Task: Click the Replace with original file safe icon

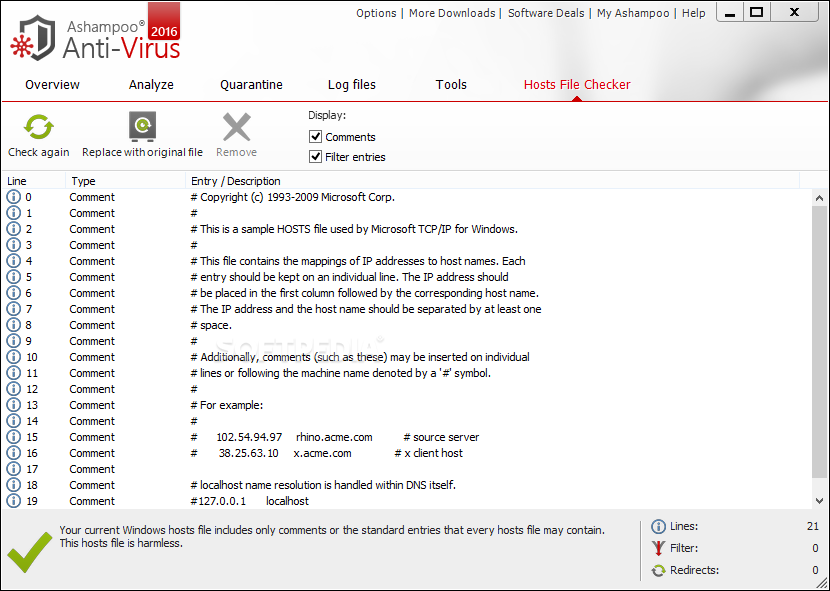Action: [x=142, y=127]
